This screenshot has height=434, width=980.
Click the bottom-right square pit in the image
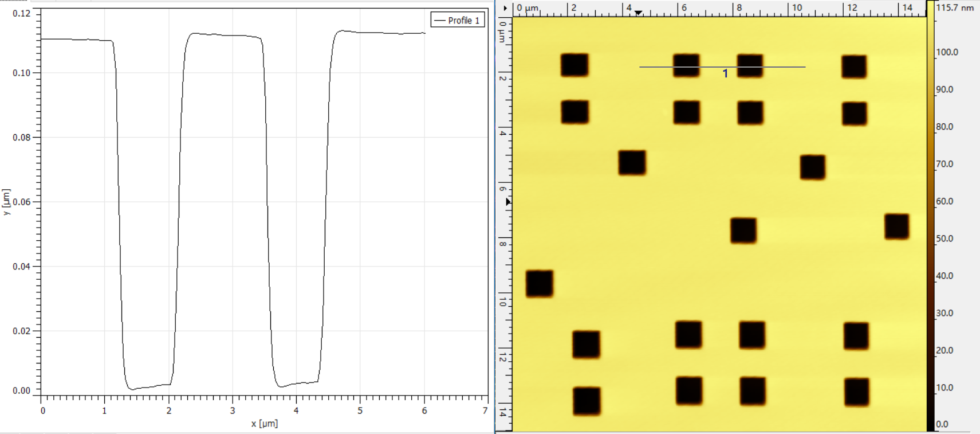click(x=856, y=392)
